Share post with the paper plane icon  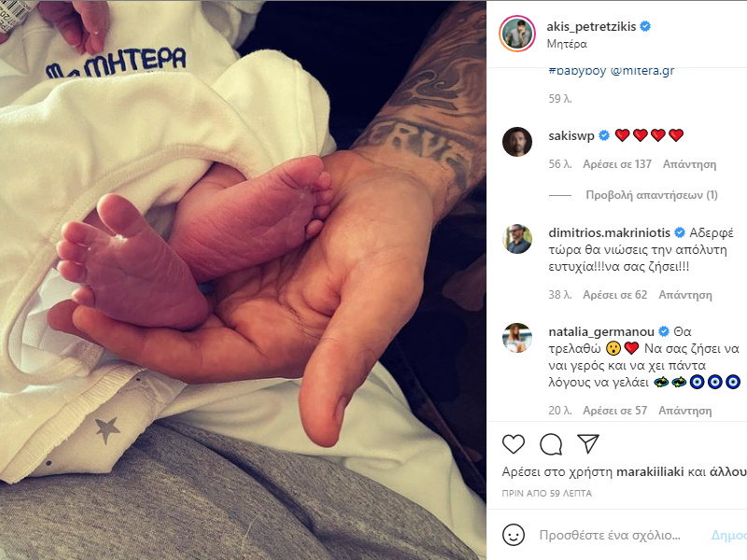(588, 443)
